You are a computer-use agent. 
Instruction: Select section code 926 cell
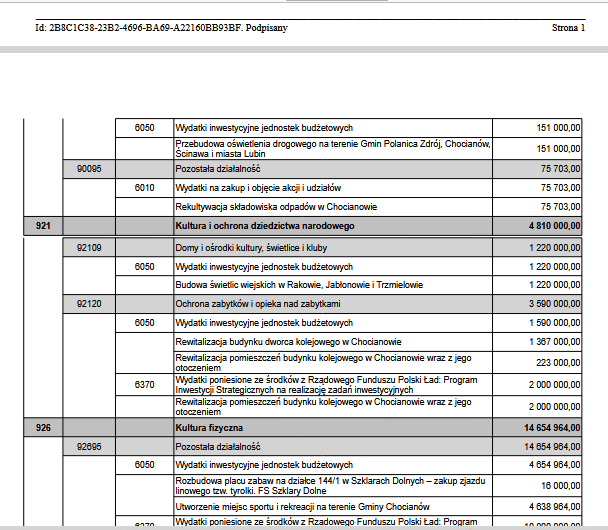(x=43, y=427)
